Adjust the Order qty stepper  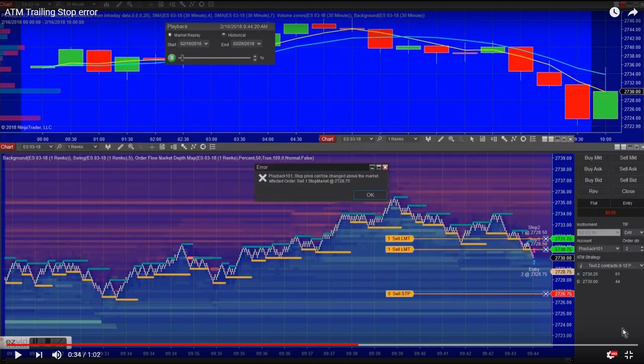pyautogui.click(x=642, y=249)
